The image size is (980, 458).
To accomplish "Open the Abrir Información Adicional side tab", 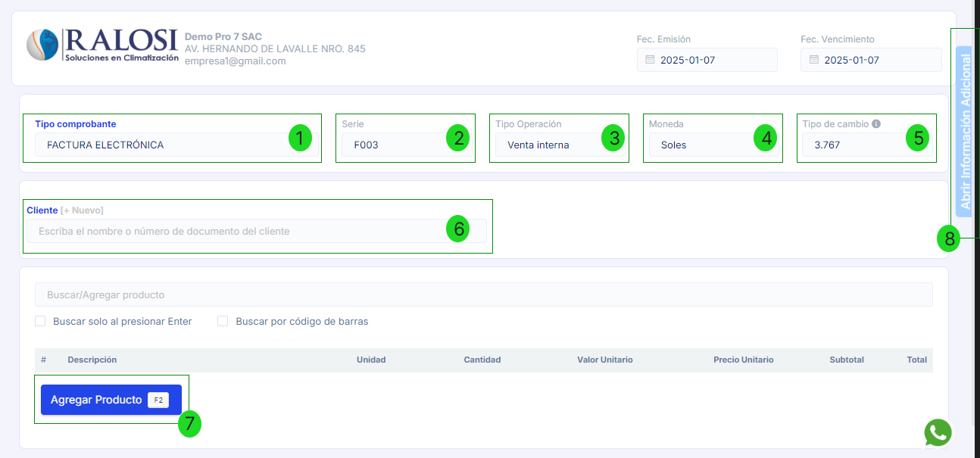I will (x=964, y=132).
